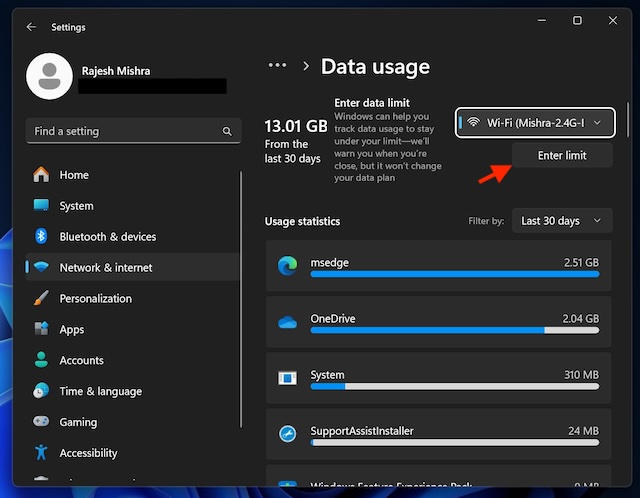
Task: Click the Home house icon
Action: pos(41,175)
